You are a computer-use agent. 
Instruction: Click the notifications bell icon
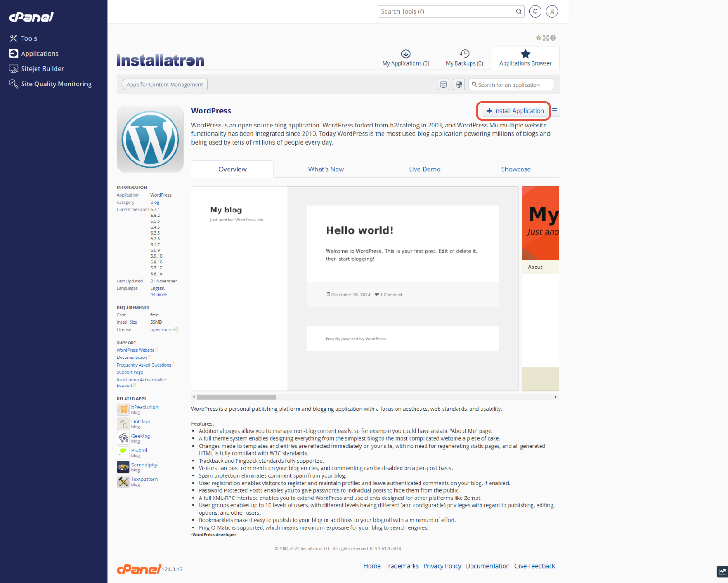click(x=535, y=11)
